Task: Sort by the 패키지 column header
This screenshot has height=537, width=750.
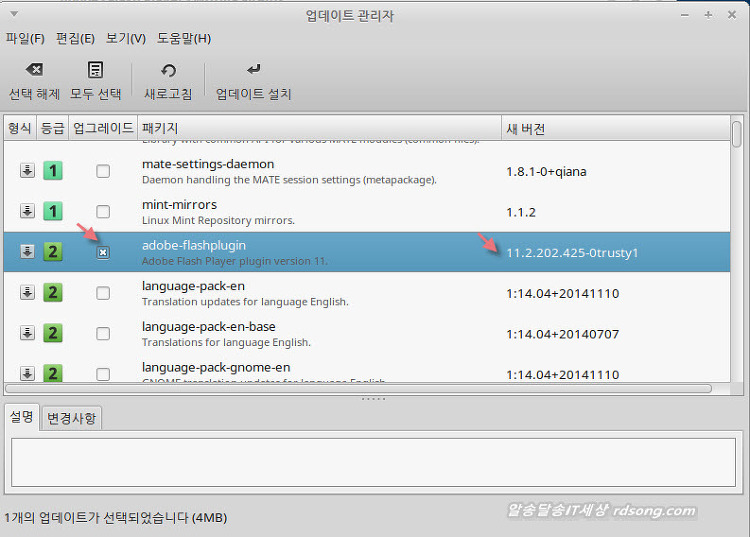Action: (x=318, y=129)
